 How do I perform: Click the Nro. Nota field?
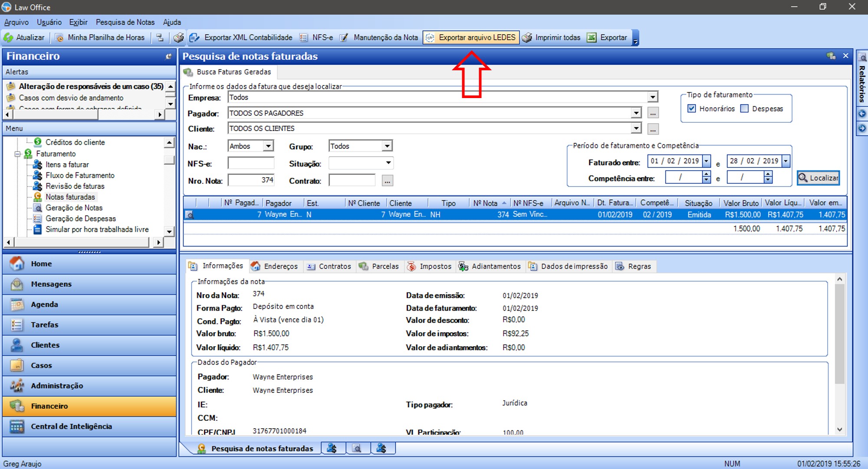coord(251,180)
